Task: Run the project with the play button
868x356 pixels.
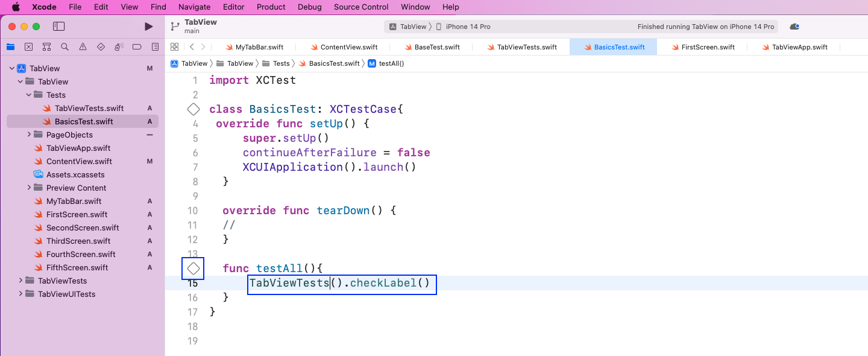Action: 149,27
